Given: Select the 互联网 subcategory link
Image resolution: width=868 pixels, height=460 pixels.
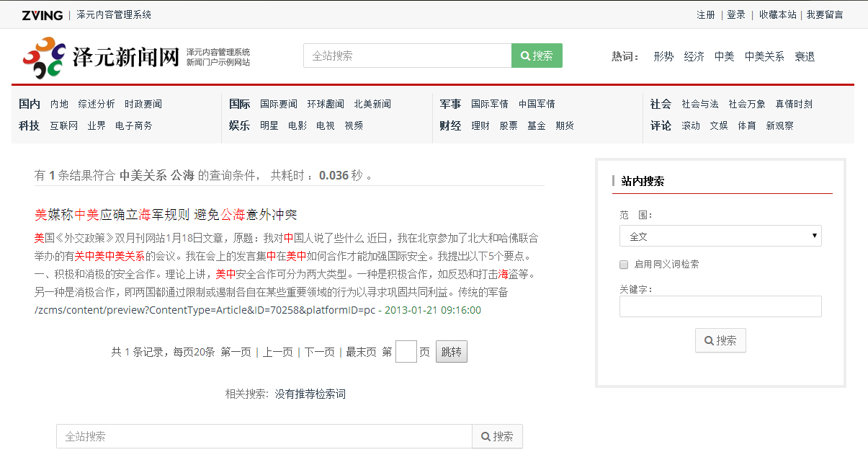Looking at the screenshot, I should [63, 125].
